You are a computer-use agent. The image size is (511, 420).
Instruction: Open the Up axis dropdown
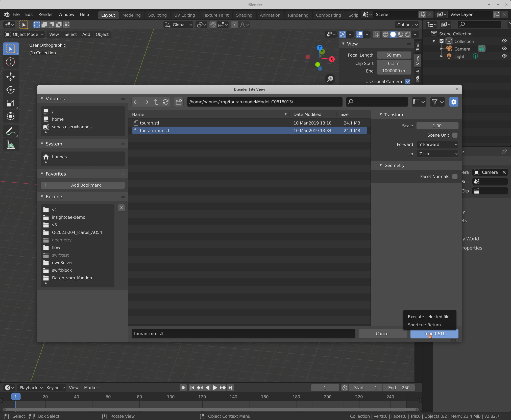click(437, 154)
